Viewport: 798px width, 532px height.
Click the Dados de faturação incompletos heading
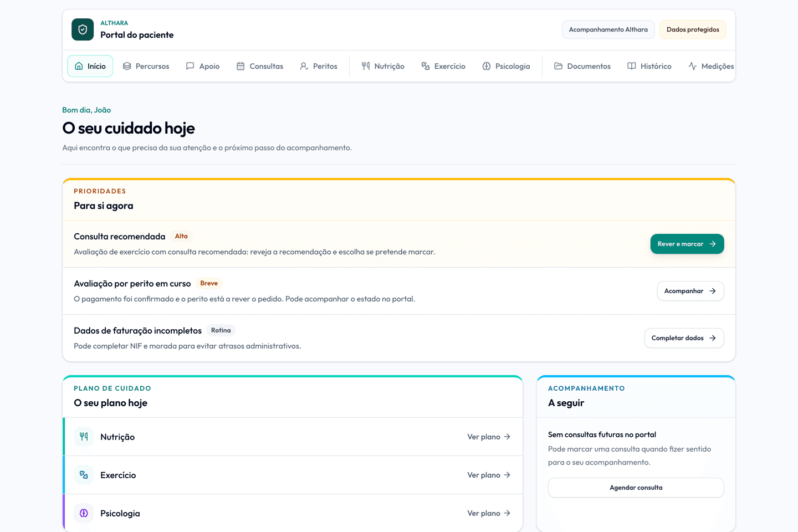137,331
